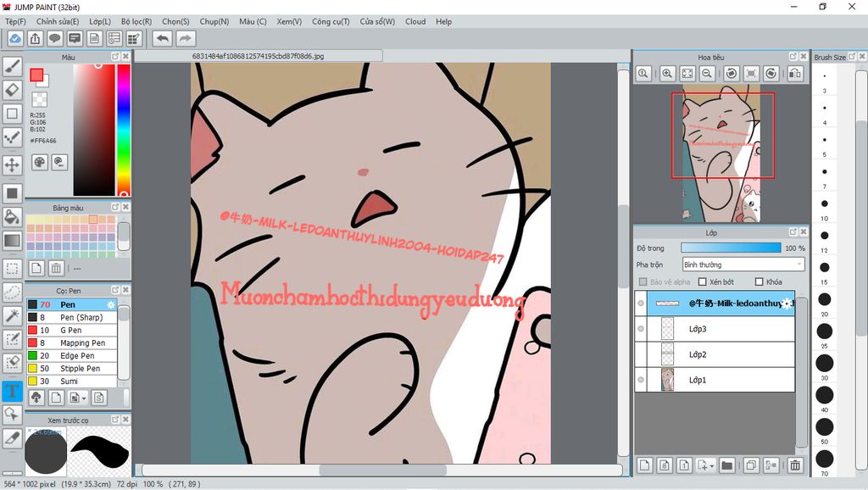Select the Lasso selection tool
868x490 pixels.
point(12,292)
